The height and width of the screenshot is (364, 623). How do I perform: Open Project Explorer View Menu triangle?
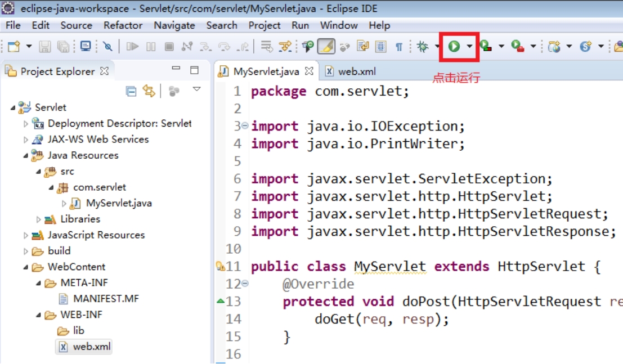tap(196, 89)
